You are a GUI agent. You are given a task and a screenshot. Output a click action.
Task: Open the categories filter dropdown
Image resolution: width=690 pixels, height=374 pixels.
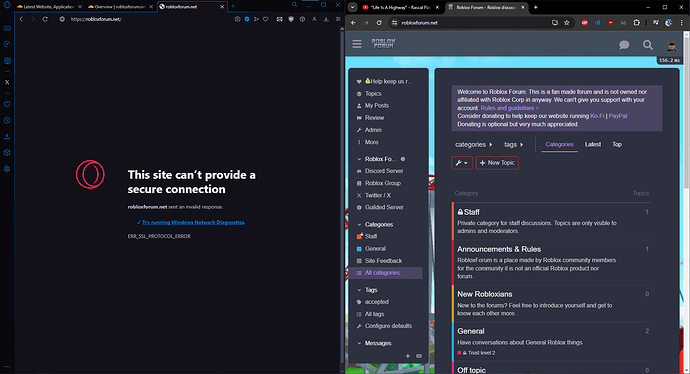coord(473,144)
